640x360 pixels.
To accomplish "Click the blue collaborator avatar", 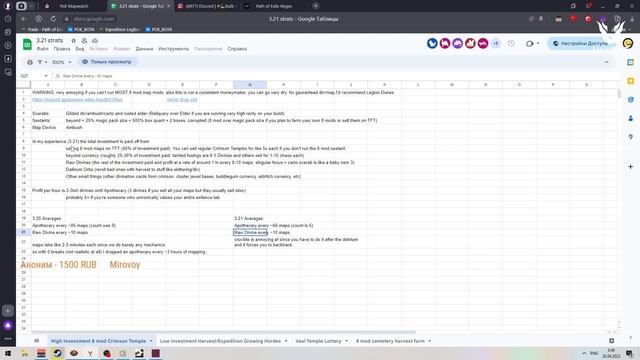I will point(432,43).
